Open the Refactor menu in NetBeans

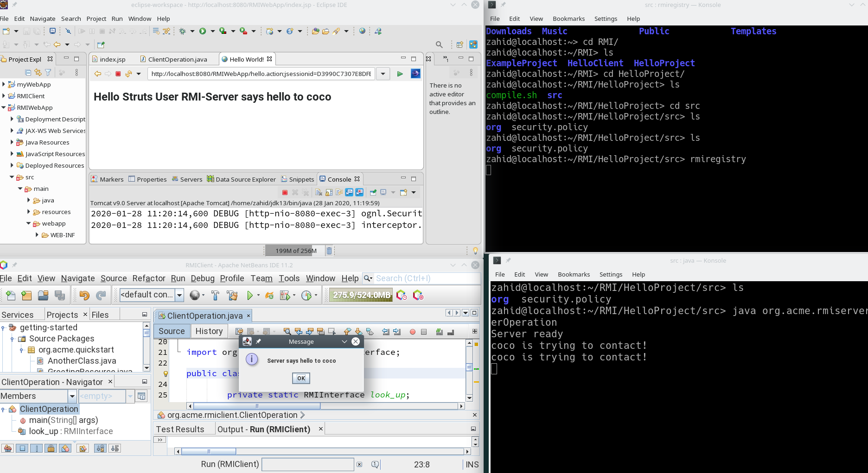pos(148,278)
